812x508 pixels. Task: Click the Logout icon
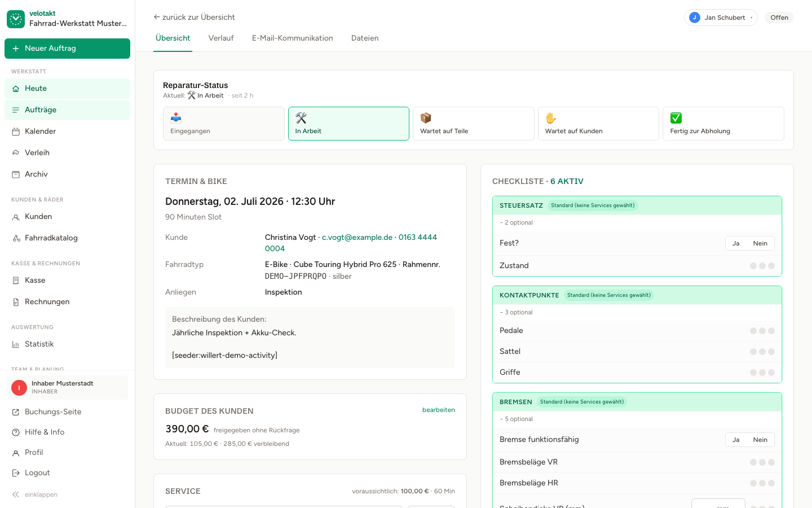(x=16, y=473)
